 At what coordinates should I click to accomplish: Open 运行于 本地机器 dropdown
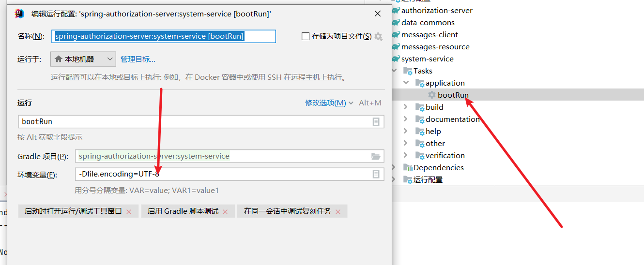(x=83, y=59)
